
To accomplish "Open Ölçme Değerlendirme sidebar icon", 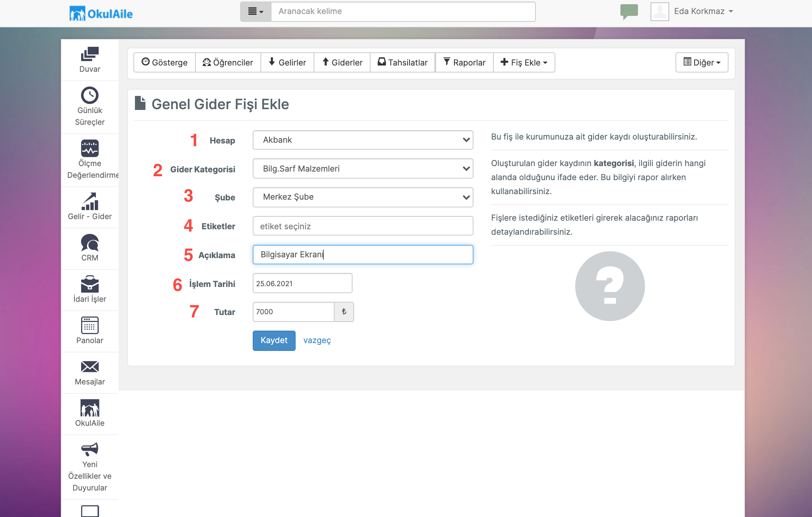I will (x=90, y=148).
